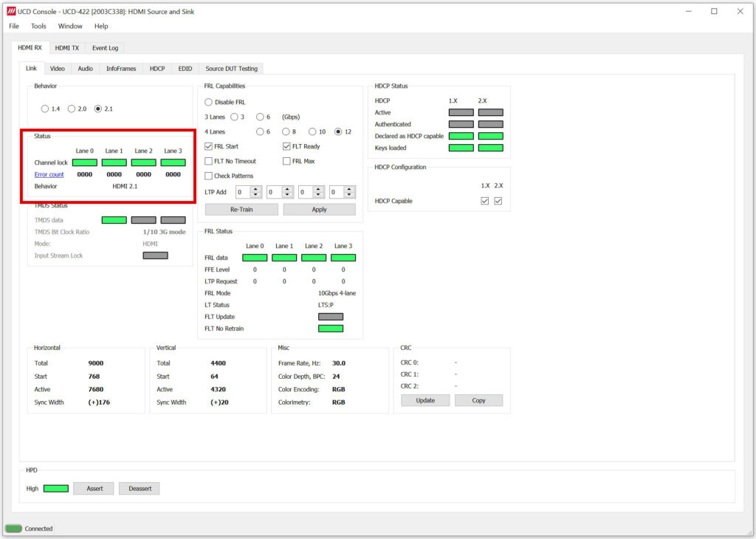This screenshot has height=539, width=756.
Task: Switch to the Video sub-tab
Action: pyautogui.click(x=57, y=68)
